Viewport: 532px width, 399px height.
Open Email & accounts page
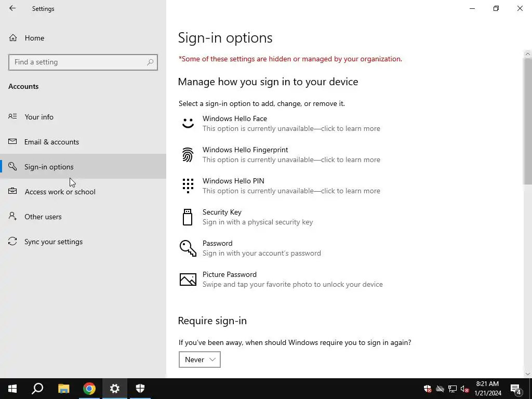pos(83,142)
